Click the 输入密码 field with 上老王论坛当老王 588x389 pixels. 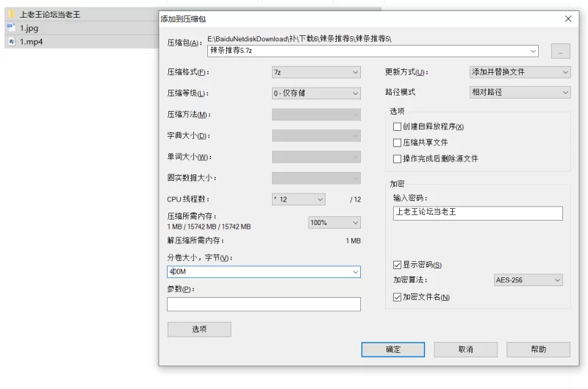[478, 213]
